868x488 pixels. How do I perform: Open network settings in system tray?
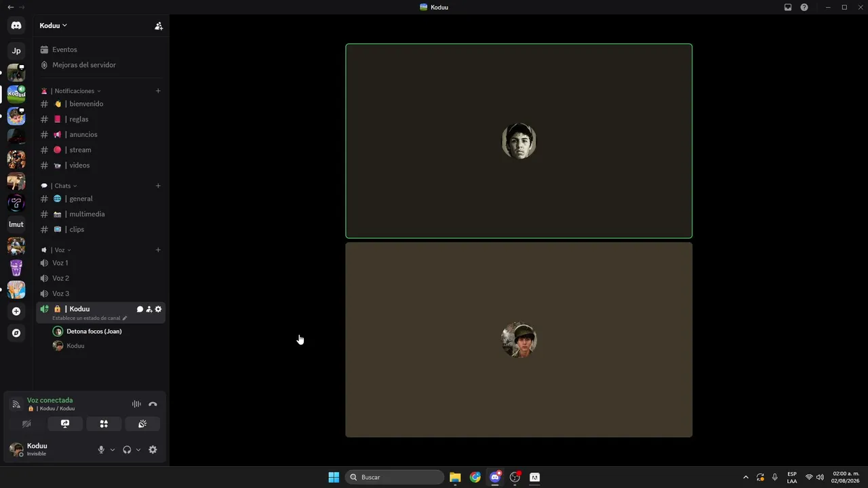pyautogui.click(x=808, y=477)
